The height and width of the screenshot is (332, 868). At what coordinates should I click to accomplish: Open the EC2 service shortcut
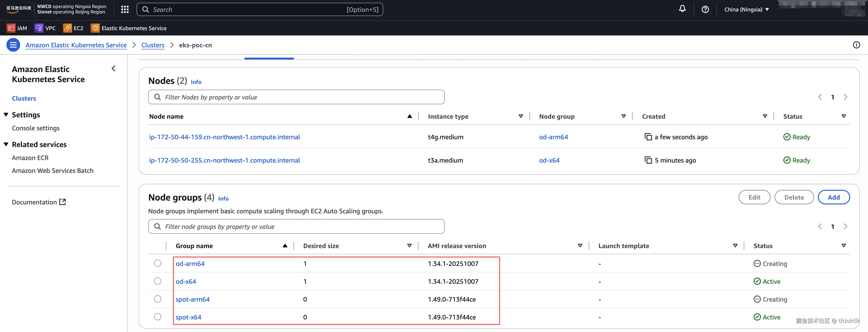(x=73, y=28)
